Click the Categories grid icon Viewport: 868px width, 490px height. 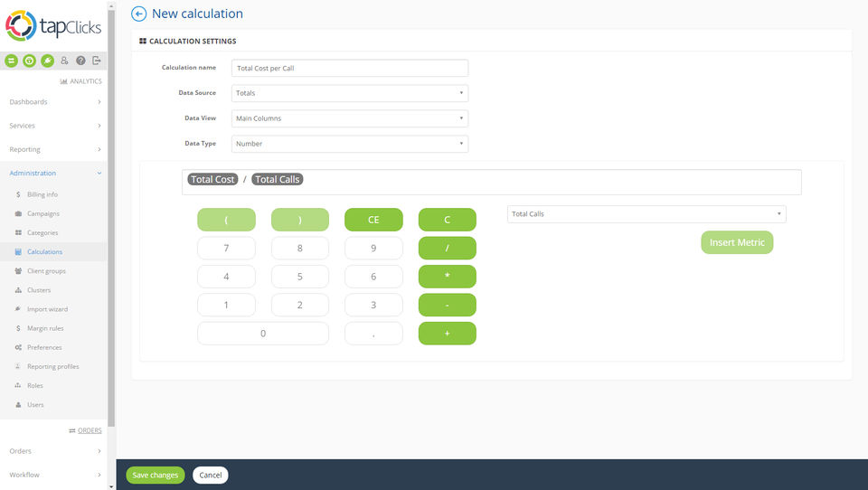click(x=18, y=232)
